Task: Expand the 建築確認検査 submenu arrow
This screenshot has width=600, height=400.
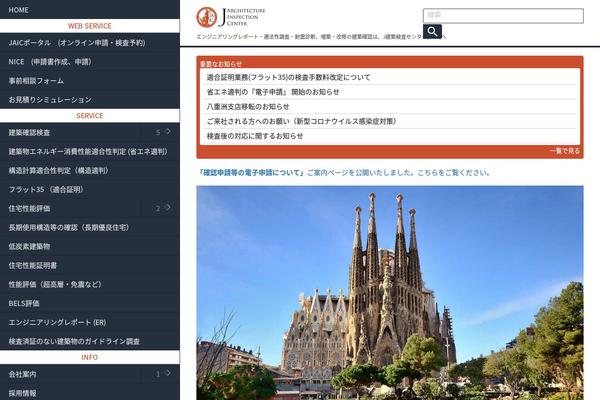Action: (x=168, y=132)
